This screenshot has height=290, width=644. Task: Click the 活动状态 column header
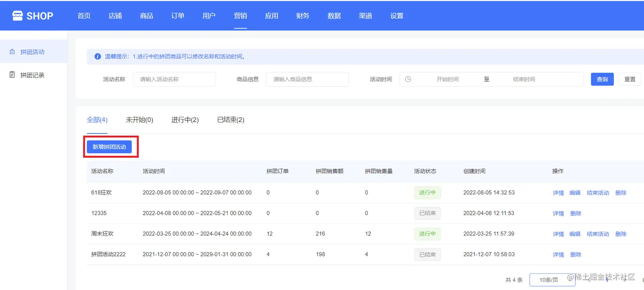point(425,171)
